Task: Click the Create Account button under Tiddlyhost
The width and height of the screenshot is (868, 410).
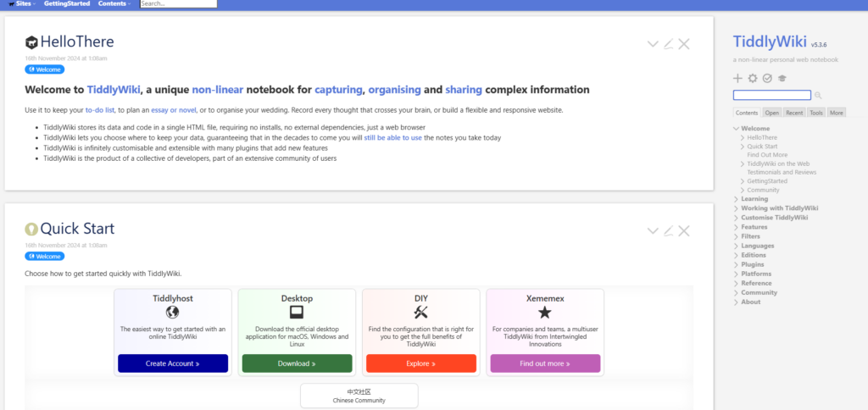Action: click(173, 363)
